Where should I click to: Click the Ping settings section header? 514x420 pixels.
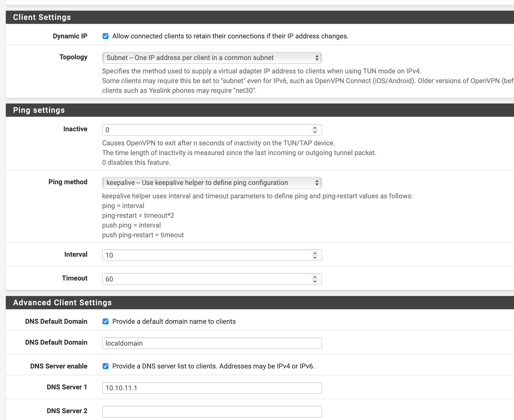click(x=39, y=110)
